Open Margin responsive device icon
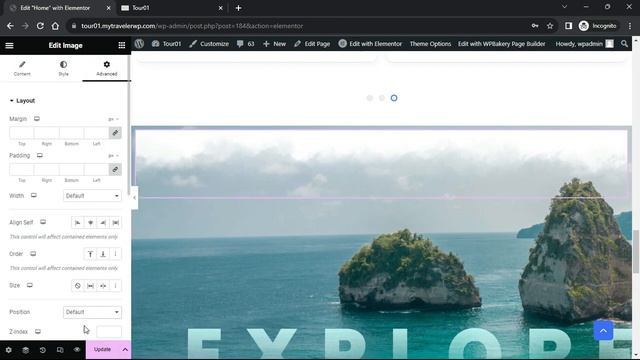 pyautogui.click(x=37, y=119)
